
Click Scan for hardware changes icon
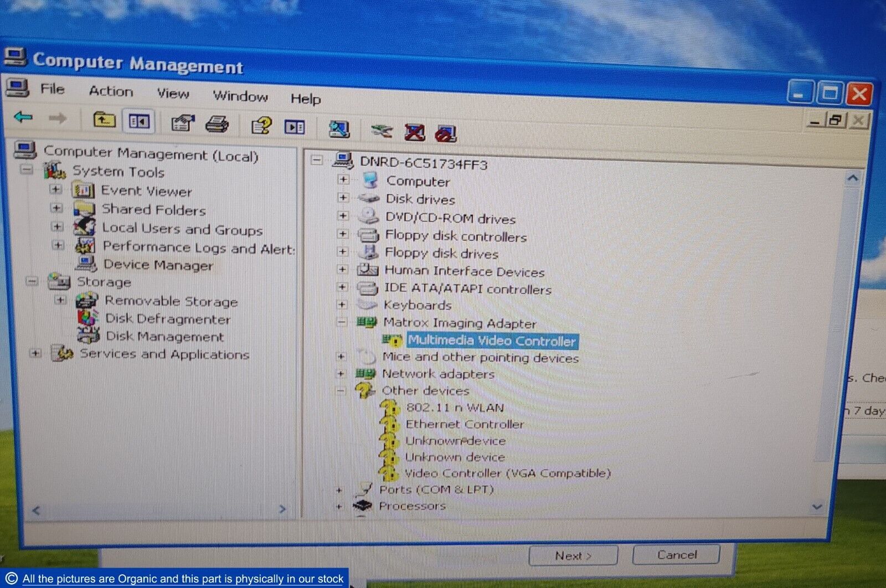[339, 130]
